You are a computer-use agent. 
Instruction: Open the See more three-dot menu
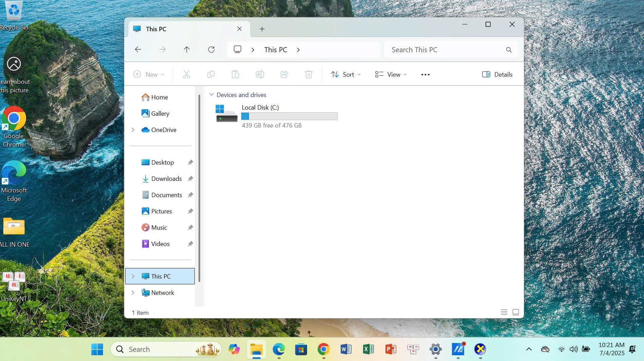click(425, 75)
